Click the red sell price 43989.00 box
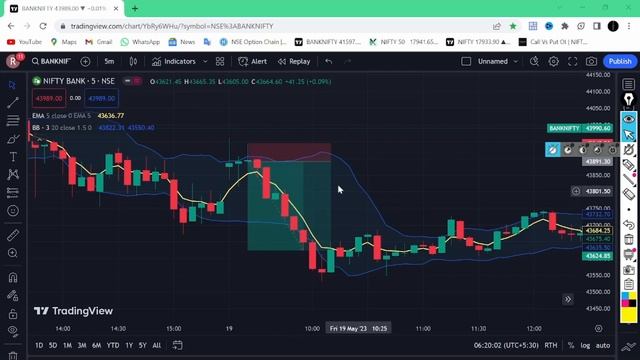The height and width of the screenshot is (360, 640). [x=49, y=98]
